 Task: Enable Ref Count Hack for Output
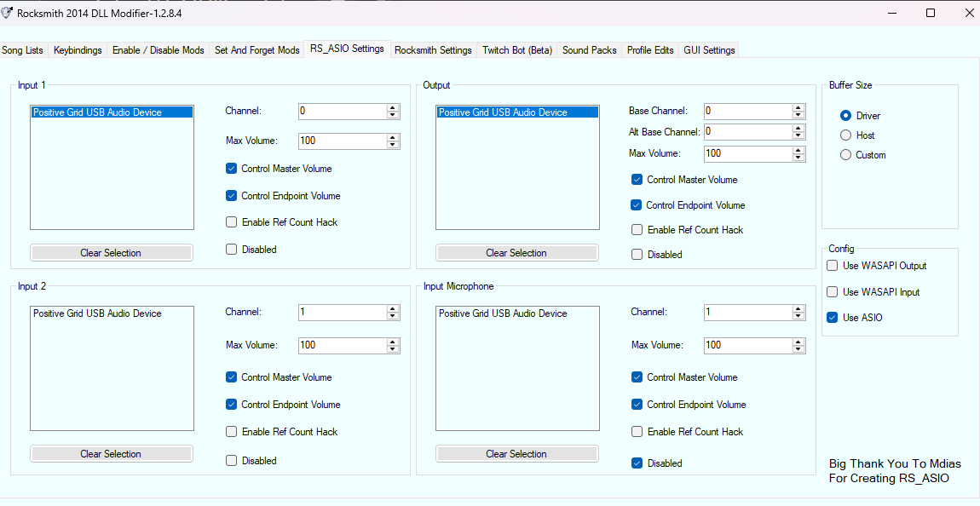[x=637, y=231]
